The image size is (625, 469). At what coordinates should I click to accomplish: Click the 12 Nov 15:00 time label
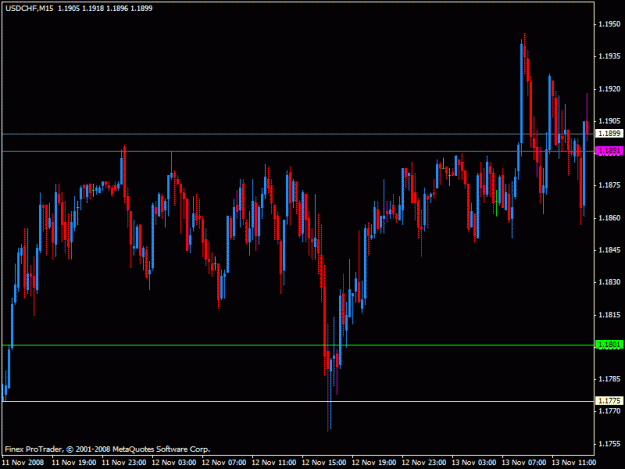[324, 463]
